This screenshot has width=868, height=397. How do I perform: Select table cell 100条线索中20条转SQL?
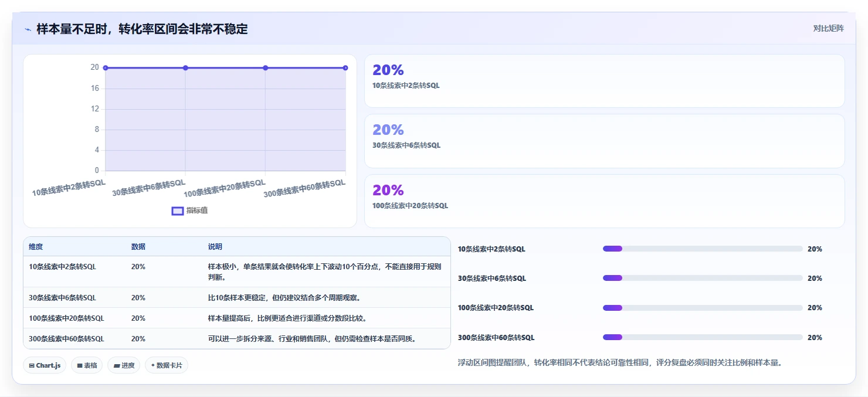66,318
